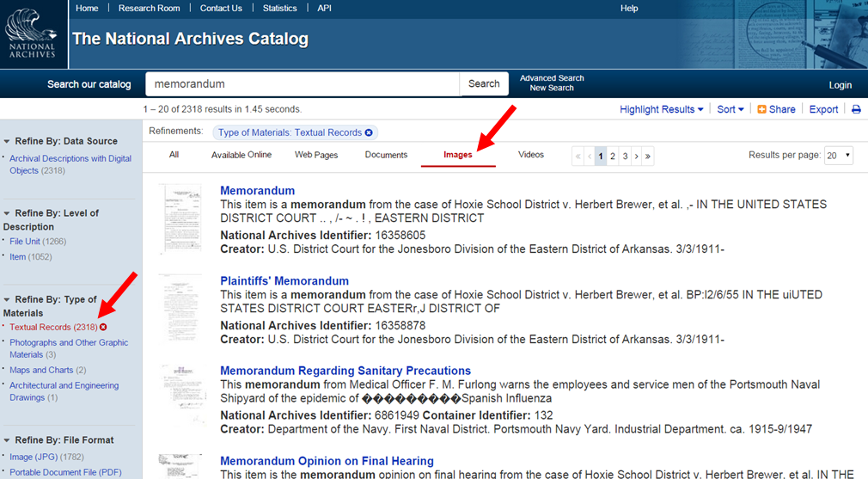Open Memorandum Opinion on Final Hearing result
The width and height of the screenshot is (868, 479).
click(x=327, y=461)
